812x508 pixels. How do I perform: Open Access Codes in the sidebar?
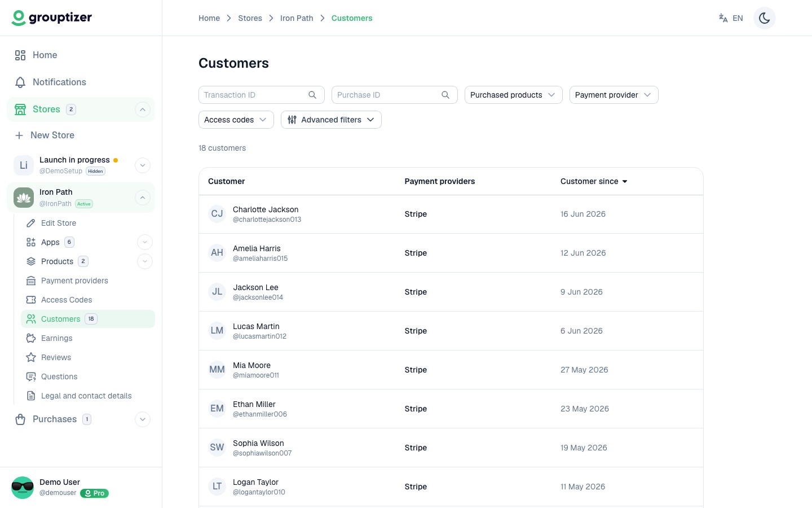coord(67,300)
